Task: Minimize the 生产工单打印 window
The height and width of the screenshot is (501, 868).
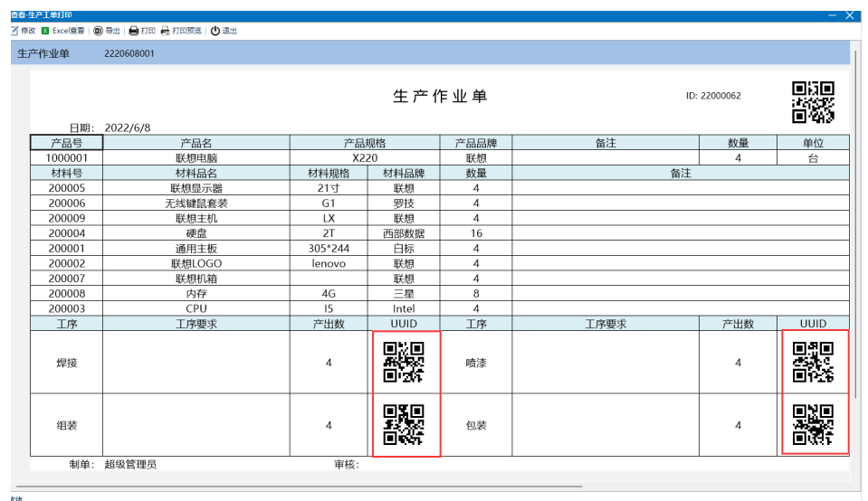Action: tap(832, 15)
